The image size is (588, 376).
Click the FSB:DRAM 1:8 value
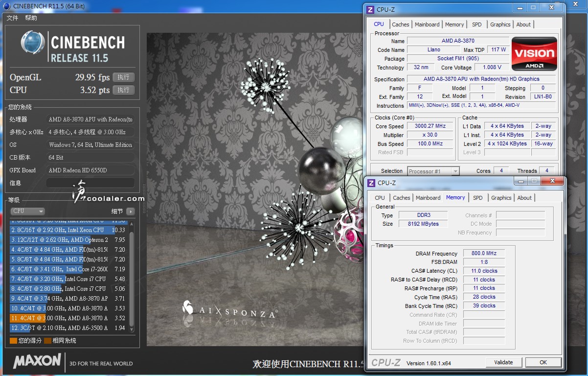click(484, 262)
